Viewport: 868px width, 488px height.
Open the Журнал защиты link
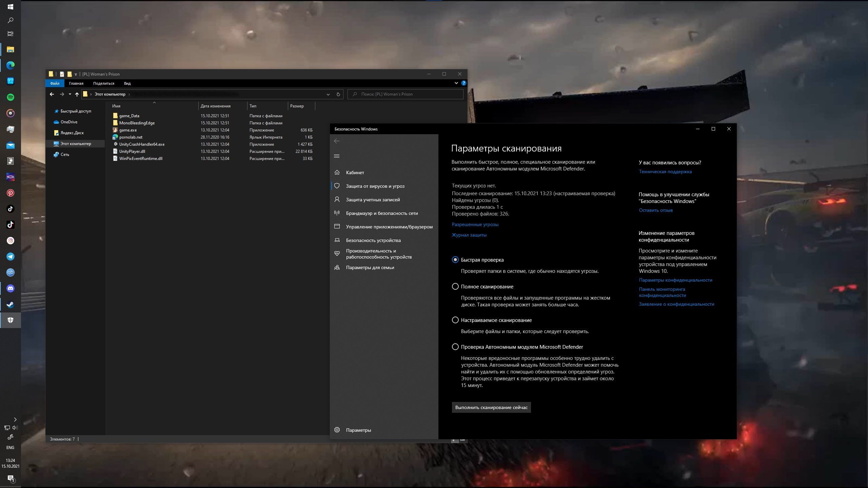[469, 235]
